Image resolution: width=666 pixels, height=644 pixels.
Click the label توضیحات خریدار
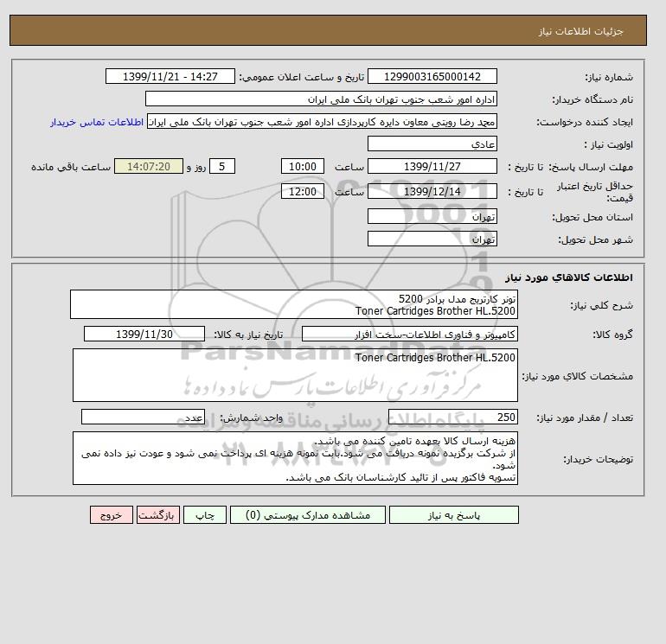click(x=598, y=459)
